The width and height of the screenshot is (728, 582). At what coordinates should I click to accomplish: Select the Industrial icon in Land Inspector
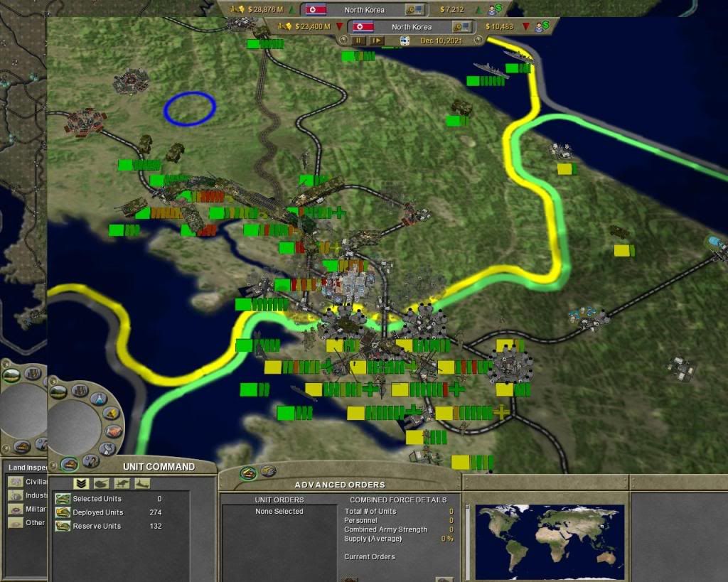click(16, 496)
